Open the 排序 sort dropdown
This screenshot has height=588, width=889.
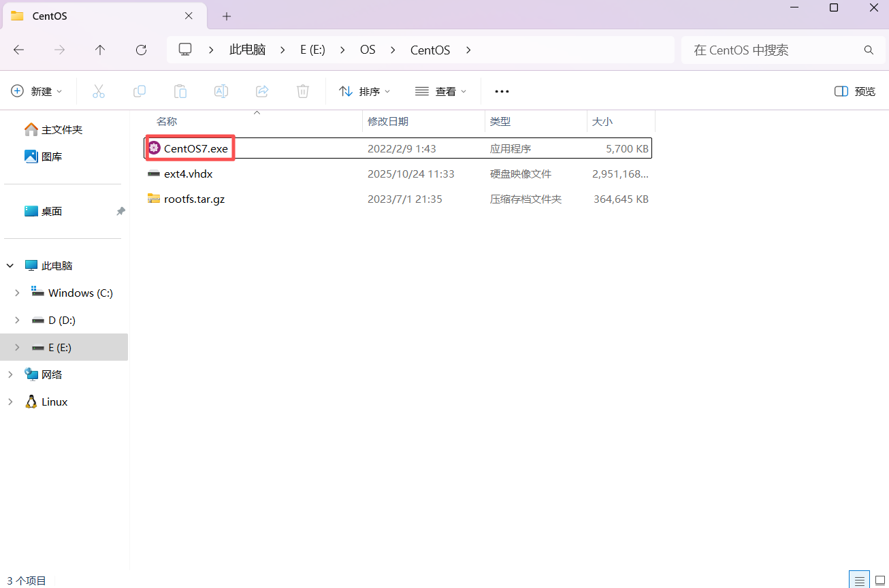pyautogui.click(x=365, y=91)
